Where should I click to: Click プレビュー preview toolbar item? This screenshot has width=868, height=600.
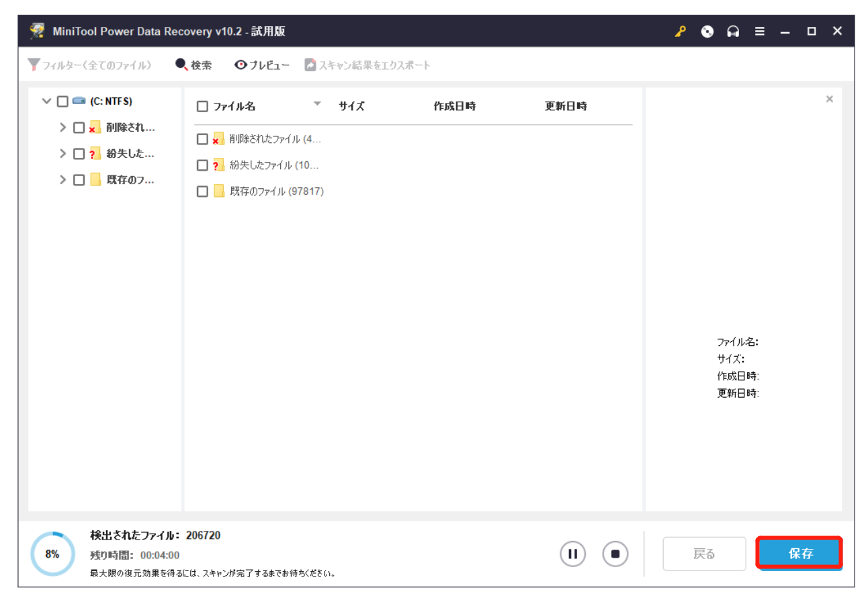(262, 65)
